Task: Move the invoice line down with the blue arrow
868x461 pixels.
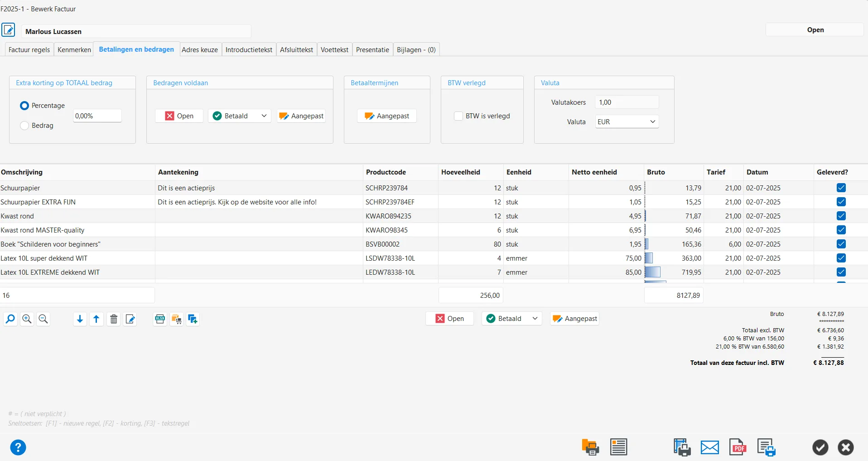Action: tap(80, 319)
